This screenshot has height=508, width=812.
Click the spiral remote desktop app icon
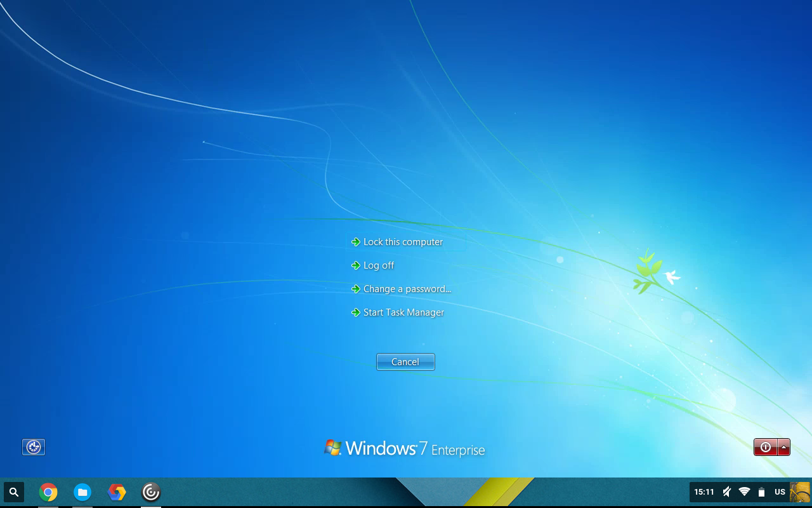point(151,492)
